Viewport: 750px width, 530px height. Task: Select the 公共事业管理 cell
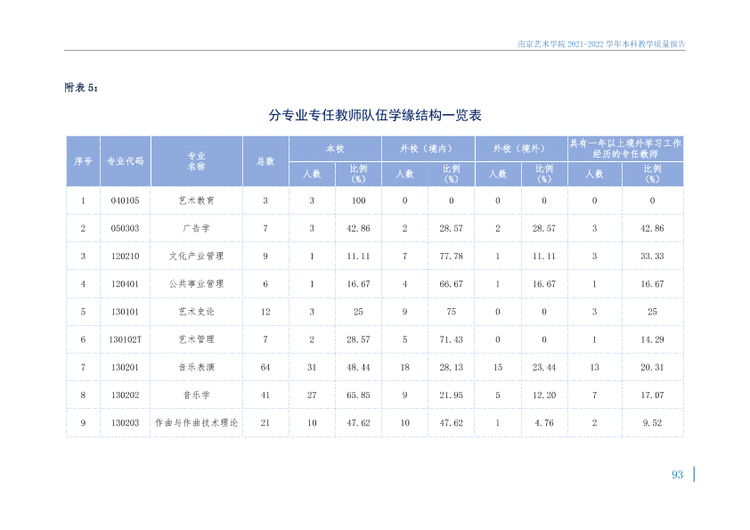(x=197, y=284)
